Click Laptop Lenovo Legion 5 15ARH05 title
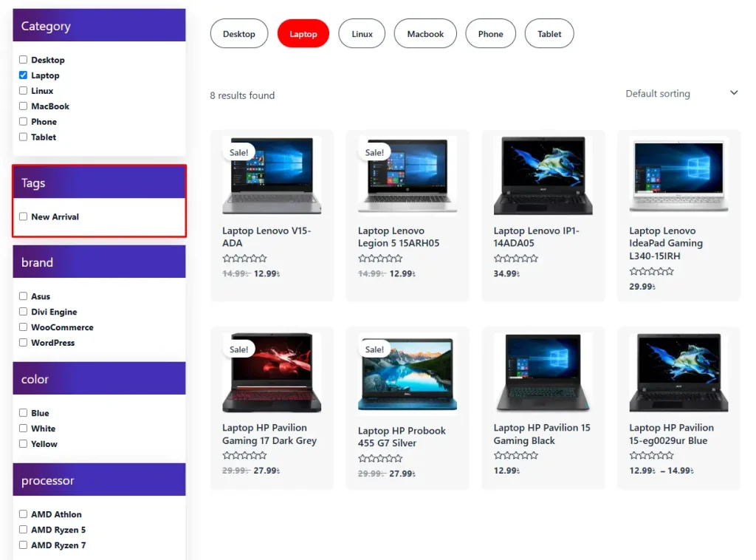This screenshot has height=560, width=756. click(x=399, y=237)
